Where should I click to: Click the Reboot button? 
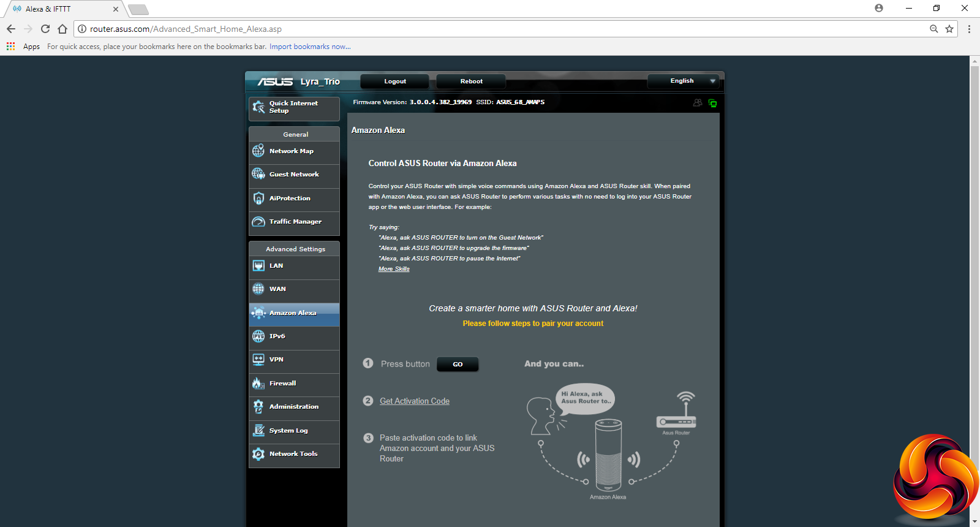tap(471, 81)
